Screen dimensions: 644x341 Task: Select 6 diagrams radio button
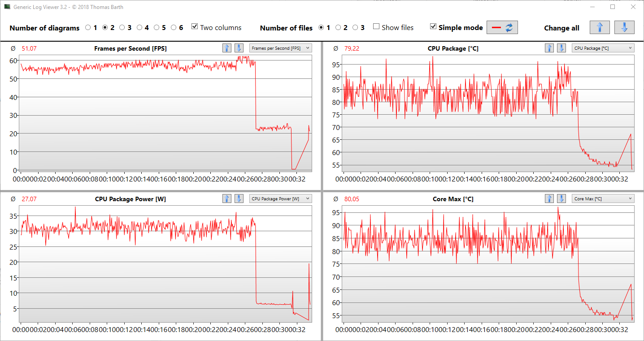pos(174,28)
